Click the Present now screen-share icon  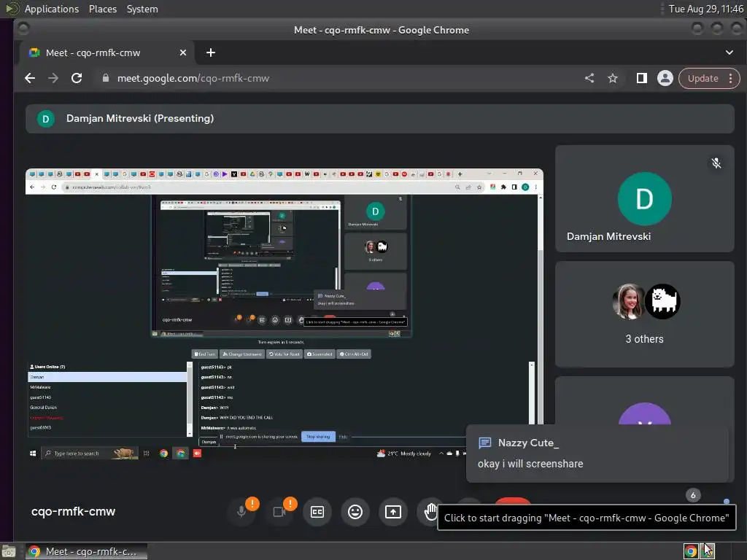(393, 512)
